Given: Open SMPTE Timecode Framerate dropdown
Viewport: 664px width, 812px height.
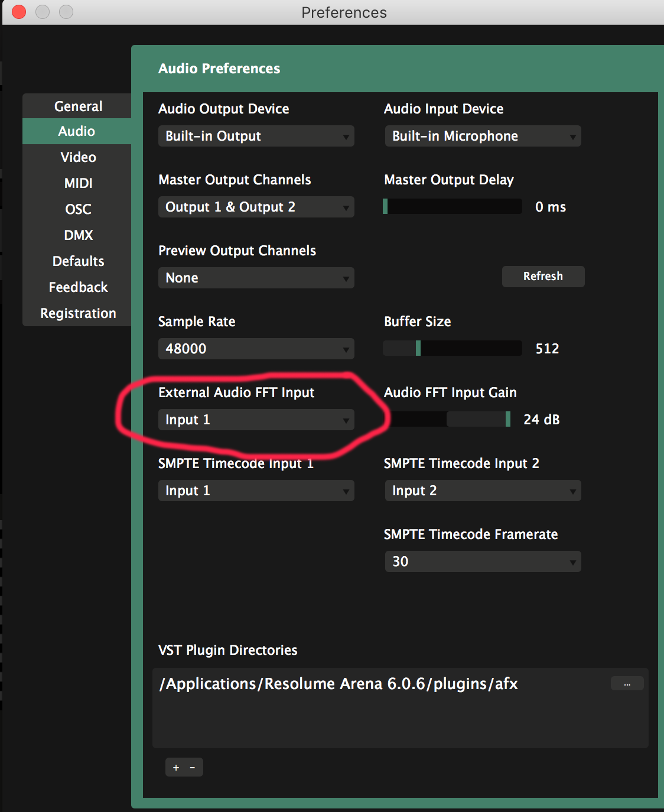Looking at the screenshot, I should [483, 561].
